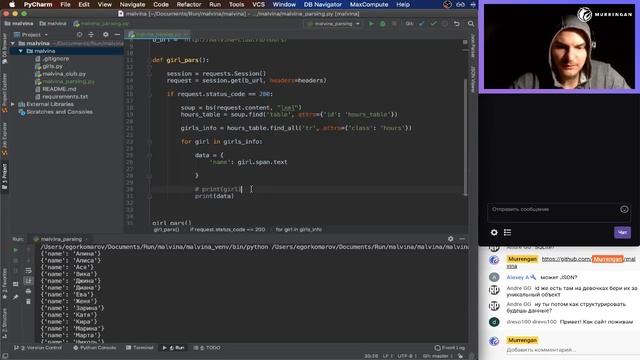Click Scratches and Consoles in the project tree
Image resolution: width=640 pixels, height=360 pixels.
(x=59, y=112)
